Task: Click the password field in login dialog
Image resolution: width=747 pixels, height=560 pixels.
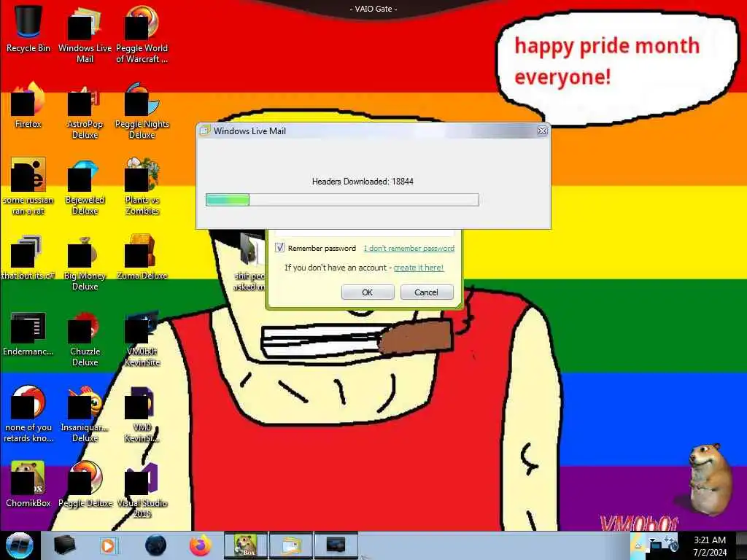Action: (x=365, y=233)
